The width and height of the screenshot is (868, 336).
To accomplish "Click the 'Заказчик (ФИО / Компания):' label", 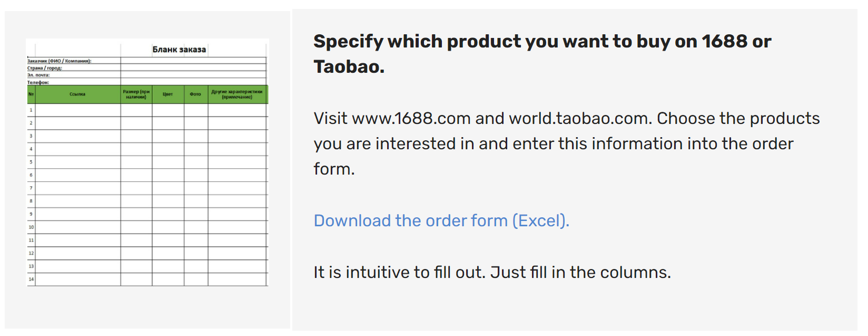I will coord(59,61).
